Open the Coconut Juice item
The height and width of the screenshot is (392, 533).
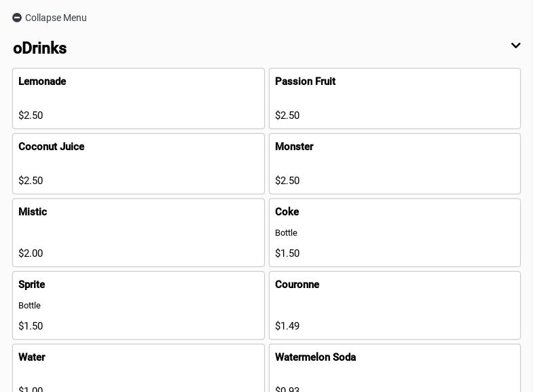[138, 164]
